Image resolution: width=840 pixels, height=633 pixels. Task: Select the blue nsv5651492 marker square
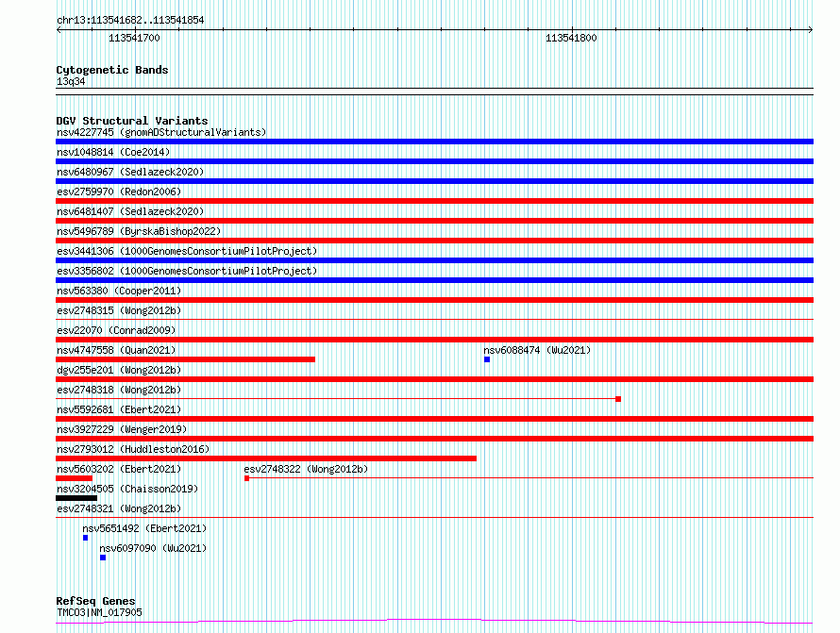(85, 538)
